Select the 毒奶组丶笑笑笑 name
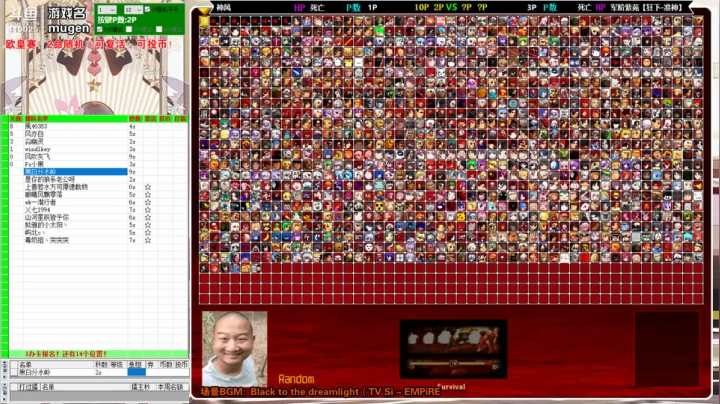Viewport: 720px width, 404px height. (x=47, y=240)
